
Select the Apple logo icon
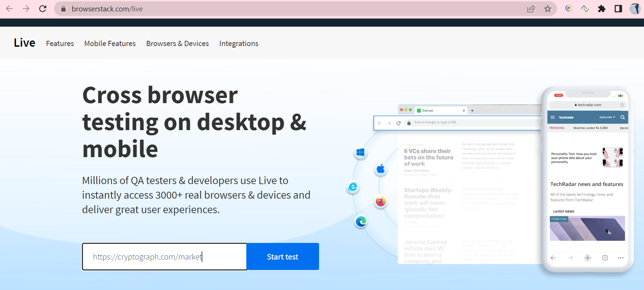381,169
